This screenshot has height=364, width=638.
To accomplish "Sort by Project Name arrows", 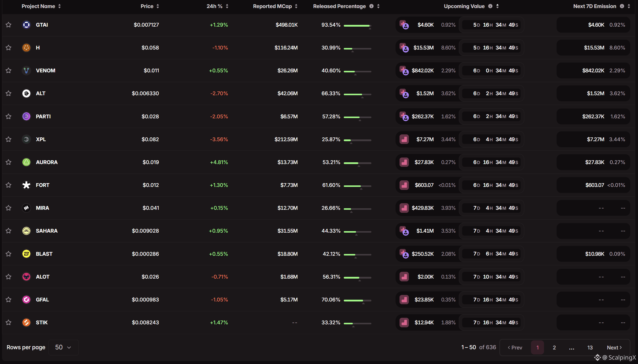I will click(60, 6).
